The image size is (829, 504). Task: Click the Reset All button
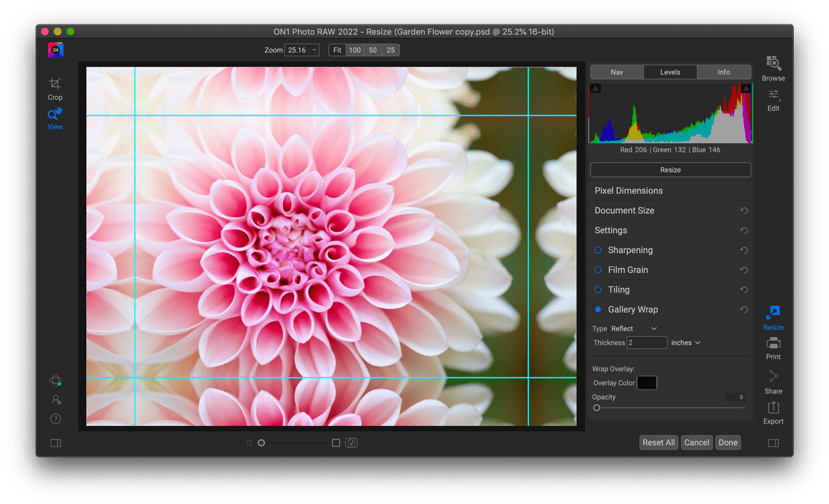[658, 442]
